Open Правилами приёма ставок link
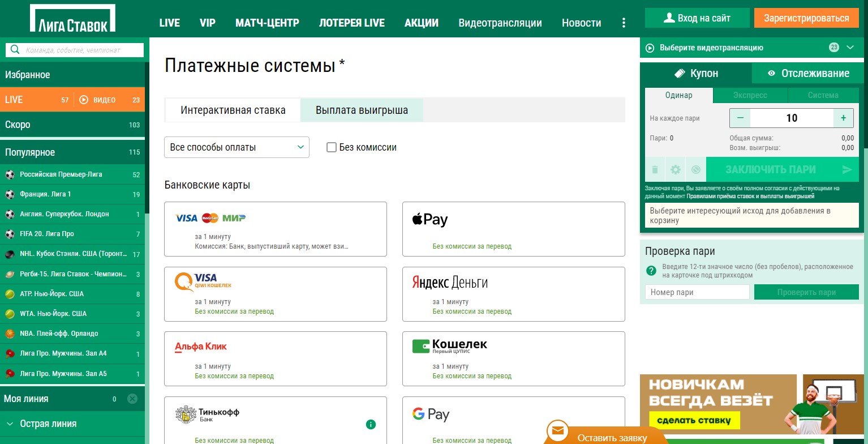This screenshot has height=444, width=868. point(750,197)
